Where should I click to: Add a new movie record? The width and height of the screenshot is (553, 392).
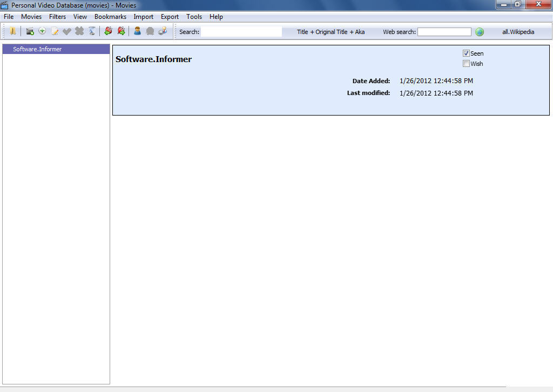(30, 31)
